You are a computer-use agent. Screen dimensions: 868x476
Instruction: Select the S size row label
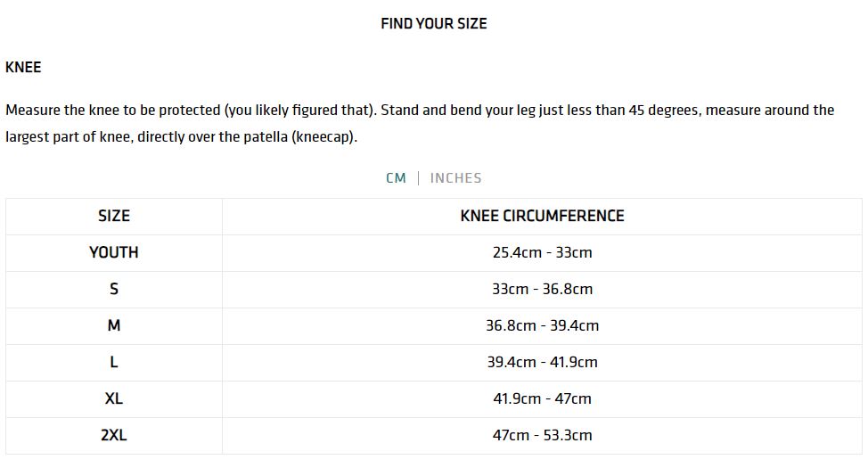coord(114,289)
